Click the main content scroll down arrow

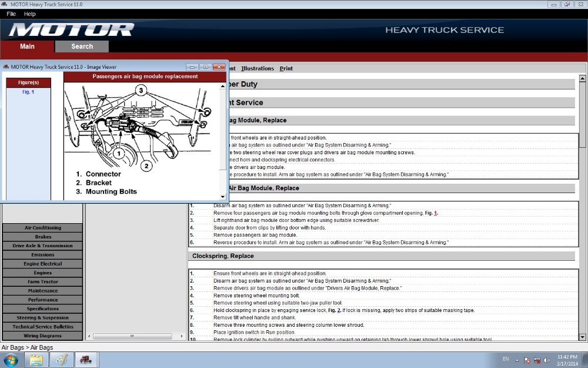click(x=582, y=337)
